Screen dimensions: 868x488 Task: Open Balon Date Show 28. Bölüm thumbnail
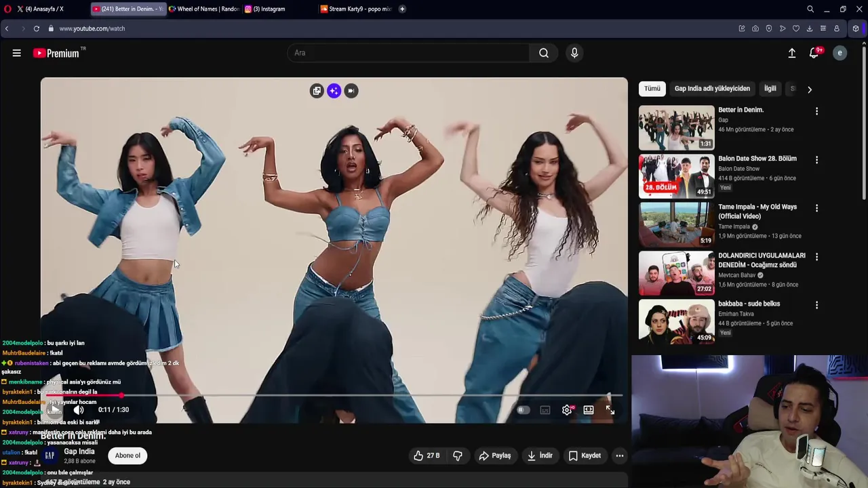pyautogui.click(x=676, y=176)
